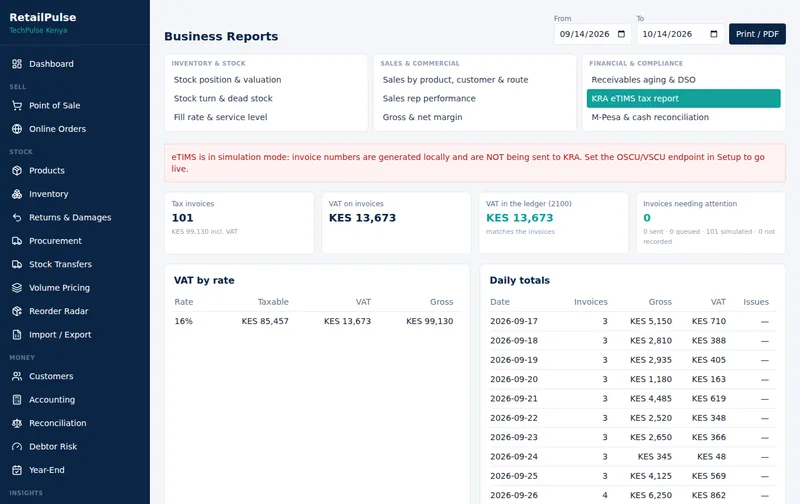Click the Reconciliation scales icon
The height and width of the screenshot is (504, 800).
pos(17,423)
